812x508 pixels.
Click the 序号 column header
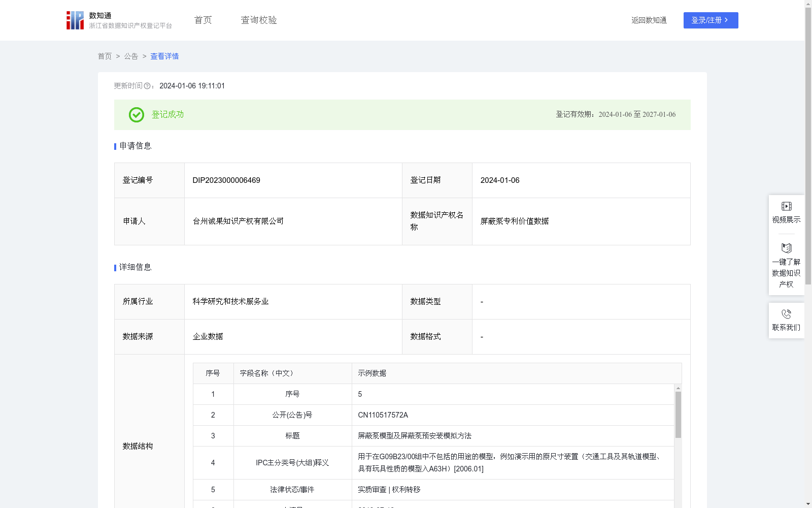pyautogui.click(x=213, y=373)
